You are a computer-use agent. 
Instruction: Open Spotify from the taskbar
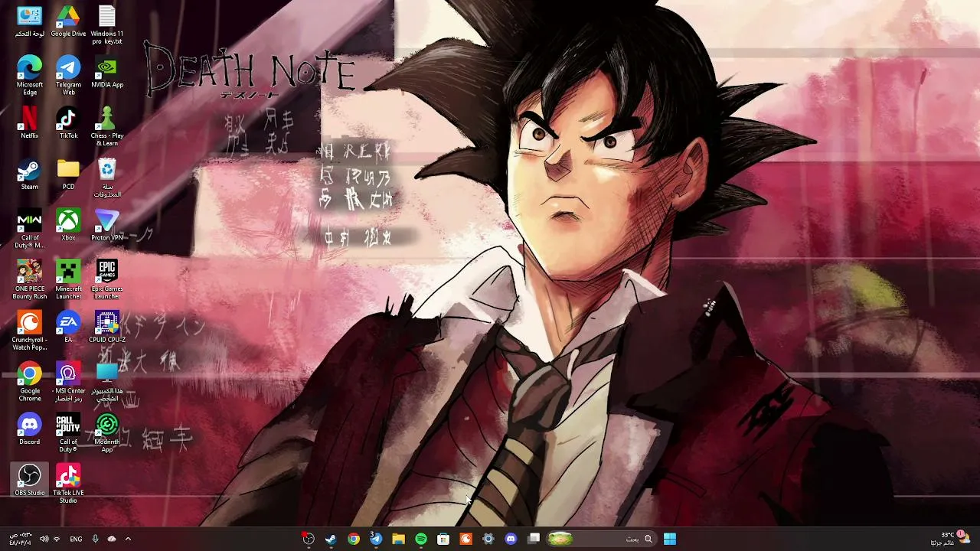(421, 539)
